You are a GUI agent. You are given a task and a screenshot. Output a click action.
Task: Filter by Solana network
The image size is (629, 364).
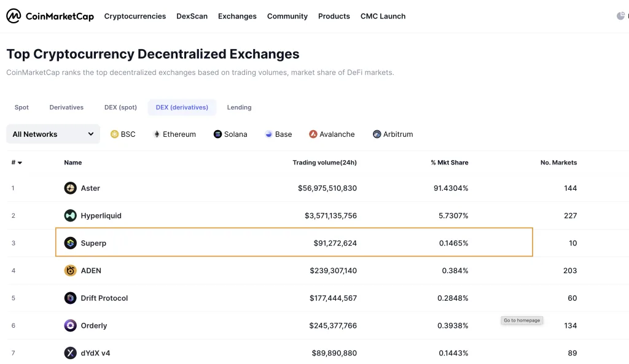coord(230,134)
